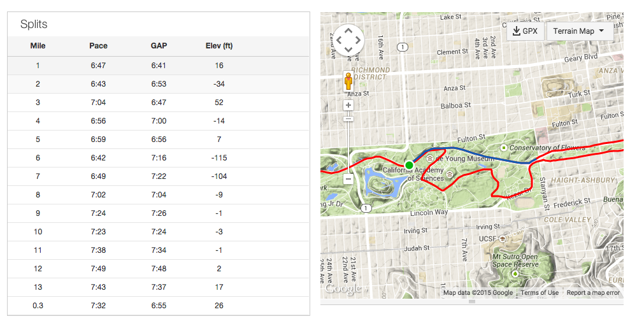Screen dimensions: 644x328
Task: Grab the map resize handle below map
Action: [471, 302]
